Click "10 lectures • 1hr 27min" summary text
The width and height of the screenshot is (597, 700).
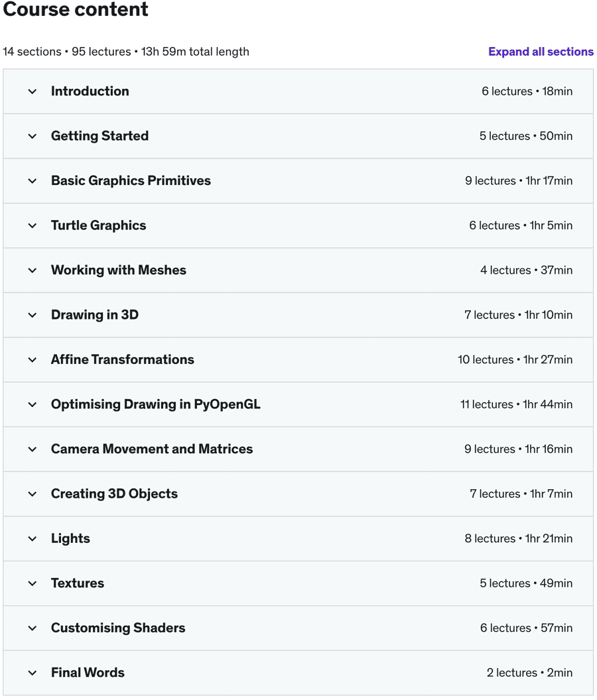(x=515, y=360)
